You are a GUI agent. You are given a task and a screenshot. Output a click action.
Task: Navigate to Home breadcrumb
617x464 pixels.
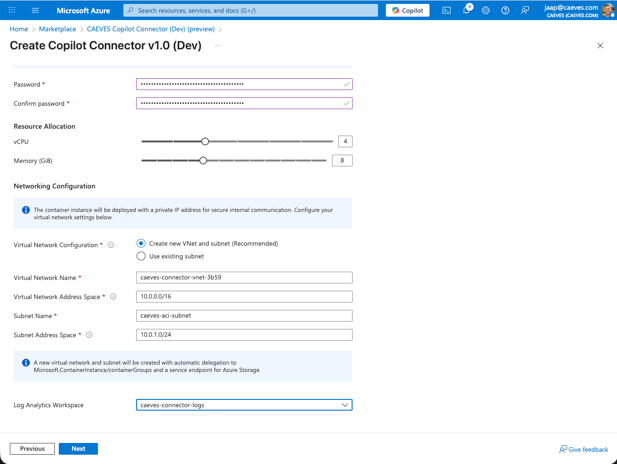19,29
